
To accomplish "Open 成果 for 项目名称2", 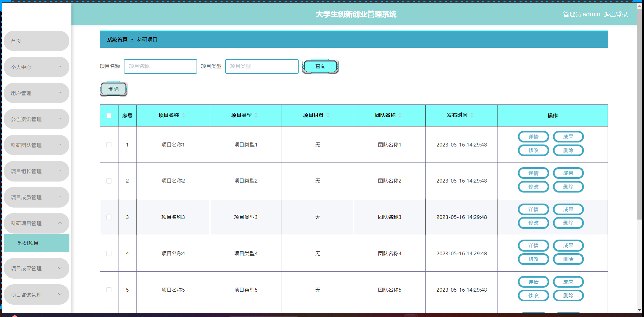I will tap(568, 173).
